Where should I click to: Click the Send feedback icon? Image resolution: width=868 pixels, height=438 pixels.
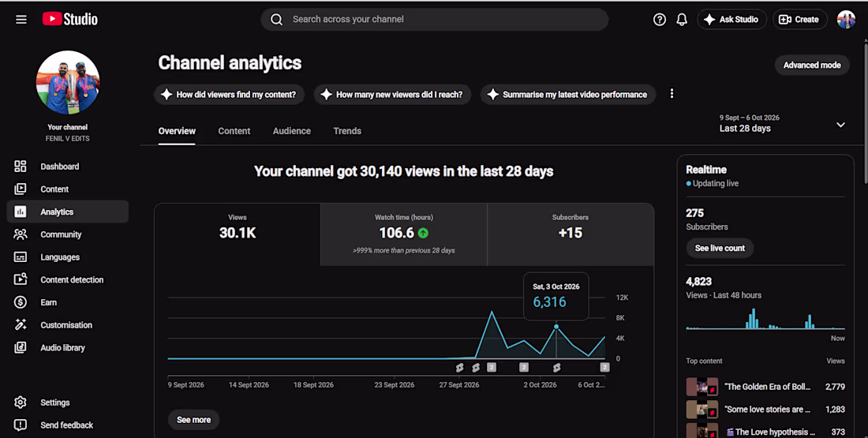(21, 425)
